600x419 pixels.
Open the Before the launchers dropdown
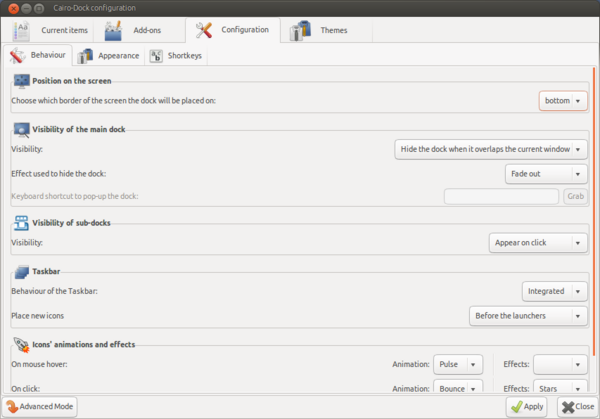tap(528, 316)
